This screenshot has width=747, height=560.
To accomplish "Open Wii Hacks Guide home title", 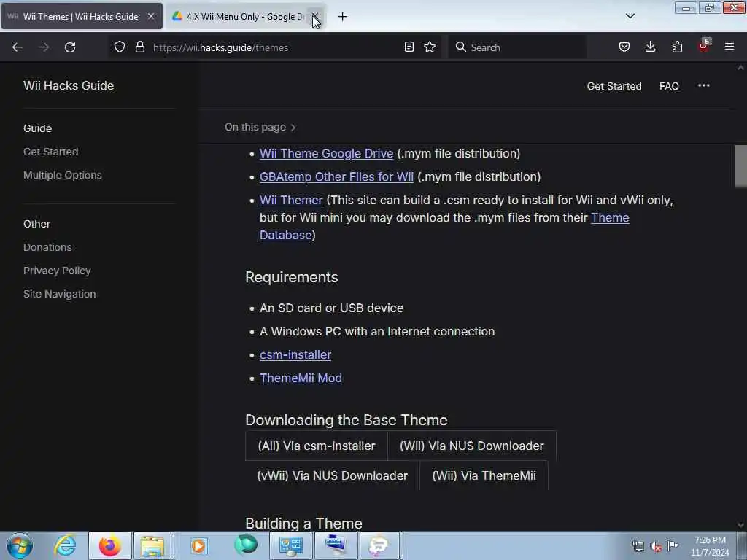I will pos(69,86).
